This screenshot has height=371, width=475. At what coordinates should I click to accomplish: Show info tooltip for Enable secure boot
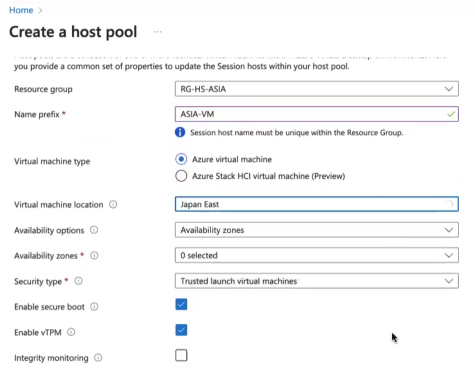point(94,307)
